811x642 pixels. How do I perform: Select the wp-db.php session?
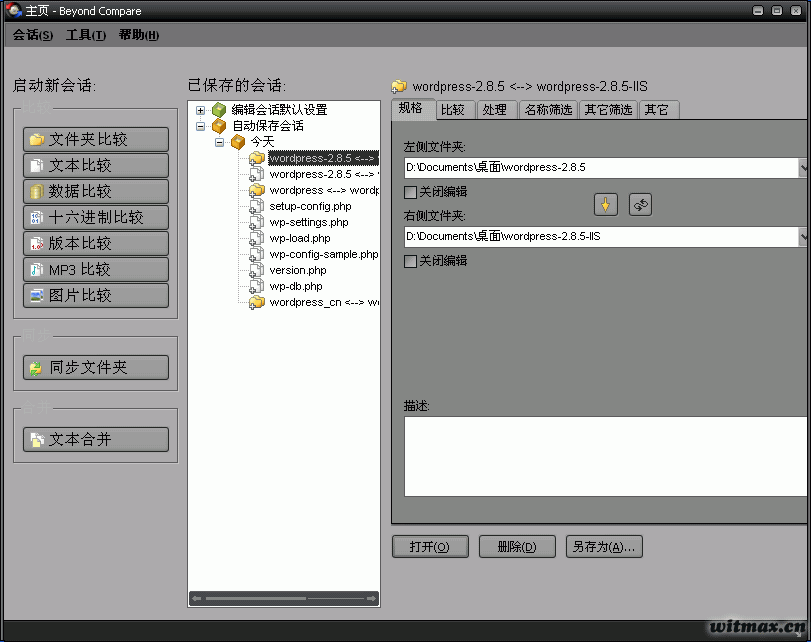(x=296, y=286)
